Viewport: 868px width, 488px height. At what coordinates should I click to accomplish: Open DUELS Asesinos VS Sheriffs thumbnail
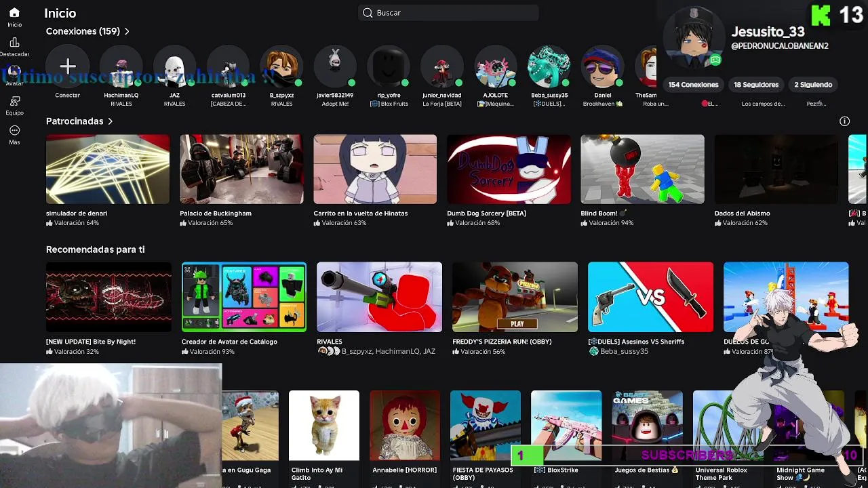[650, 297]
